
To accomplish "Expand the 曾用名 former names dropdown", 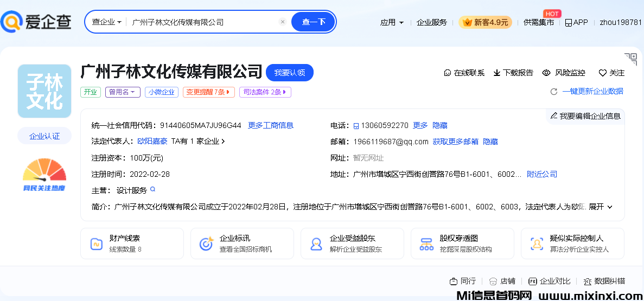I will coord(123,92).
